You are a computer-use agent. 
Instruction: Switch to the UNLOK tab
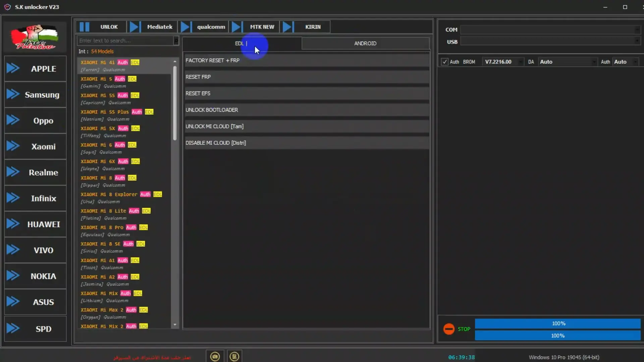tap(101, 27)
